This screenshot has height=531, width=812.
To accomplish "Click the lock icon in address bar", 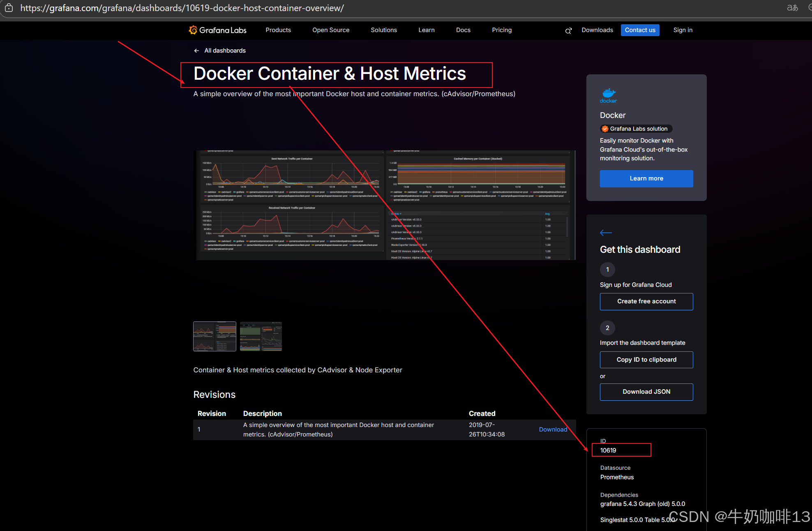I will pyautogui.click(x=9, y=8).
